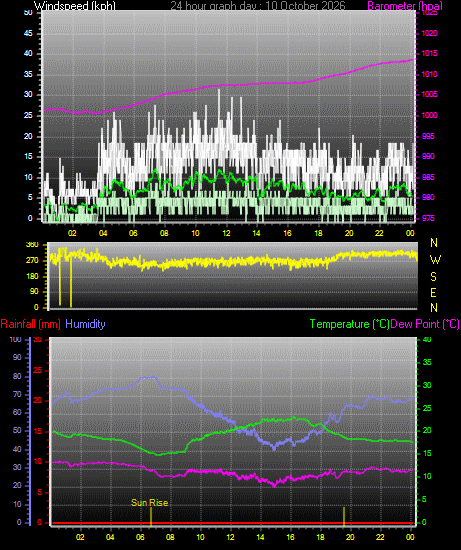Click the Dew Point (°C) legend label

click(x=425, y=324)
